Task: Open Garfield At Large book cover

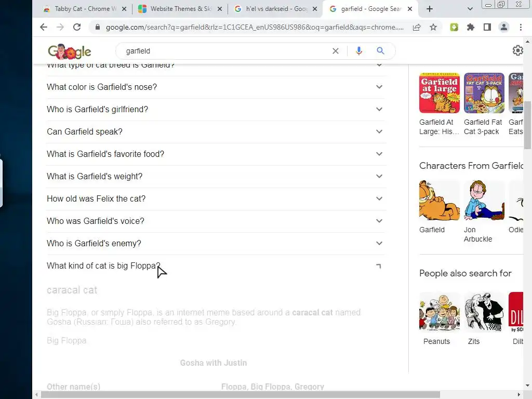Action: pos(440,93)
